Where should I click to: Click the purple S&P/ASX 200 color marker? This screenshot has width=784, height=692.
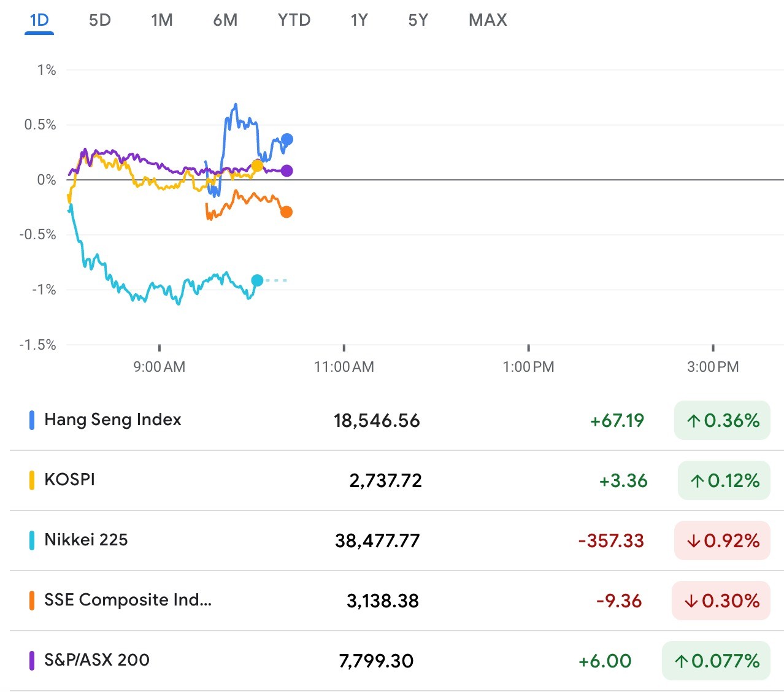(x=32, y=661)
